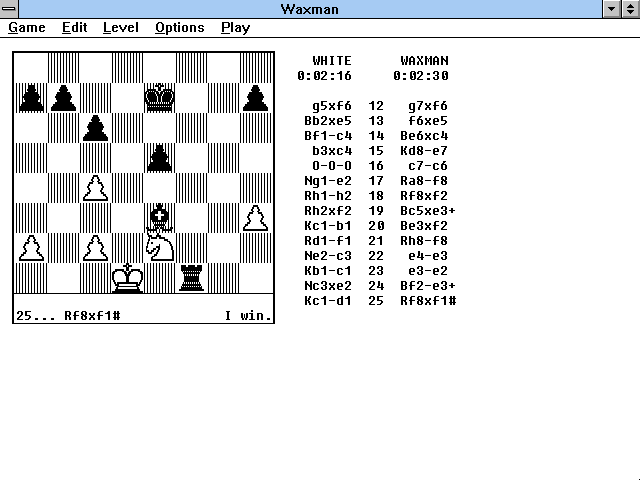Image resolution: width=640 pixels, height=480 pixels.
Task: Select the black bishop on e3
Action: coord(159,218)
